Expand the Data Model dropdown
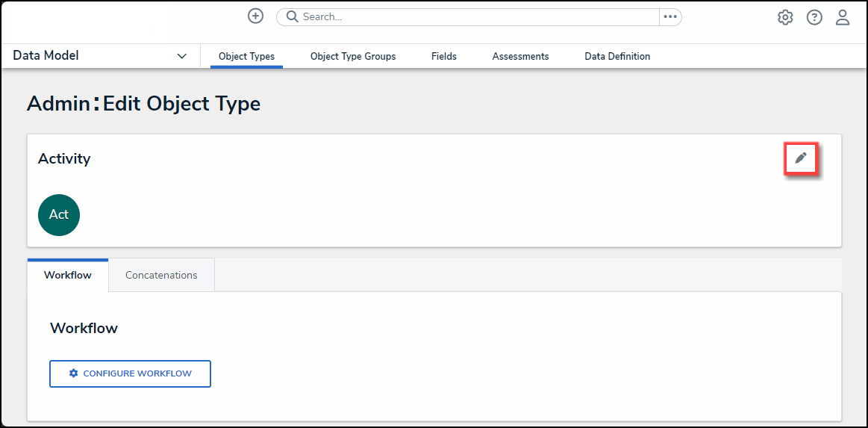This screenshot has height=428, width=868. click(181, 56)
